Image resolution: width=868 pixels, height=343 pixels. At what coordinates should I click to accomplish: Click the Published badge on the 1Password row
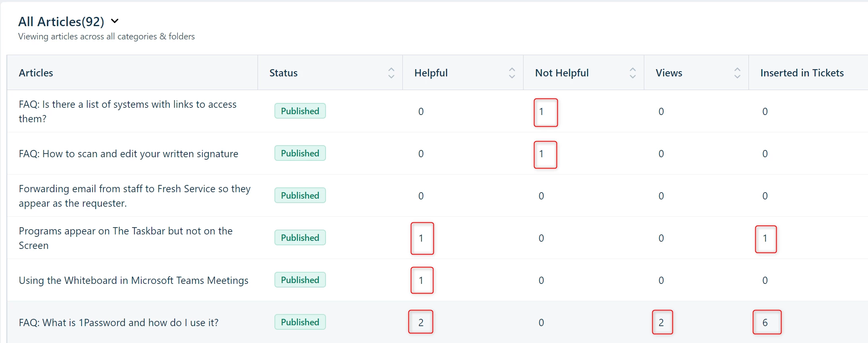click(x=300, y=322)
